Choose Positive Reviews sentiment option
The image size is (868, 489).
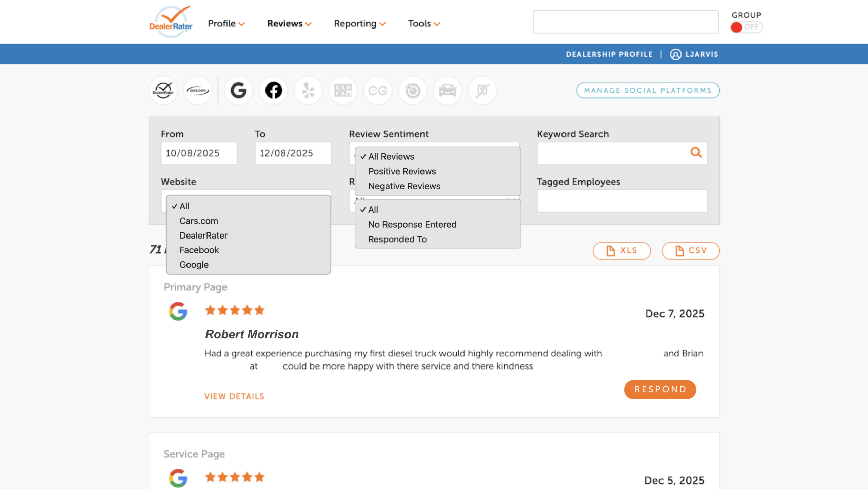(438, 171)
